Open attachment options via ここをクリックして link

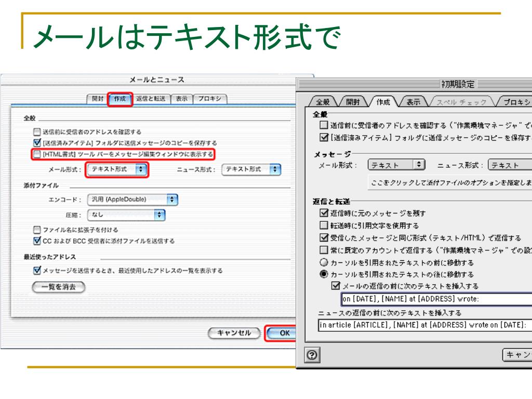[450, 182]
